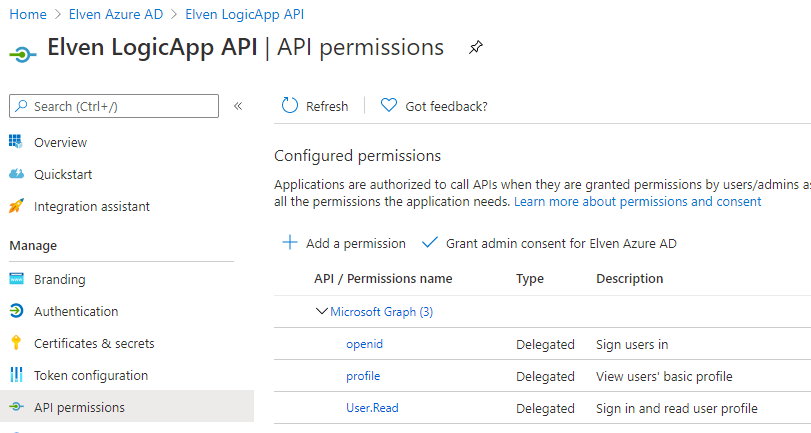
Task: Open Learn more about permissions and consent
Action: pyautogui.click(x=637, y=201)
